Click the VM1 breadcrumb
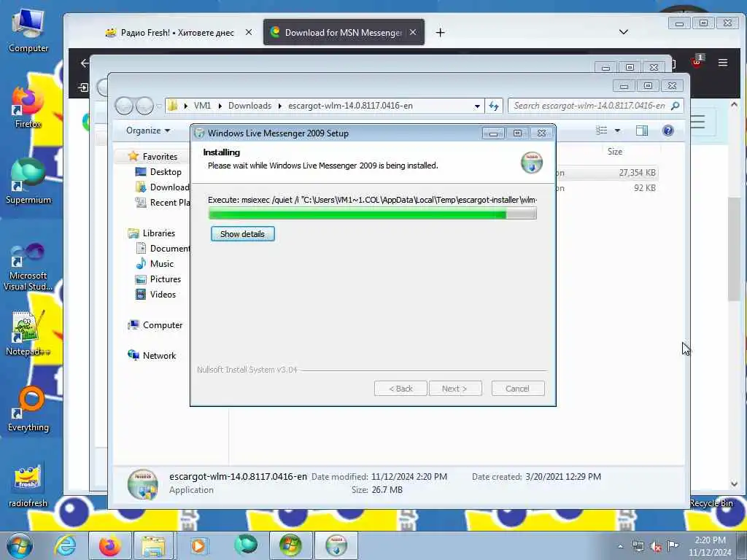This screenshot has height=560, width=747. tap(202, 106)
